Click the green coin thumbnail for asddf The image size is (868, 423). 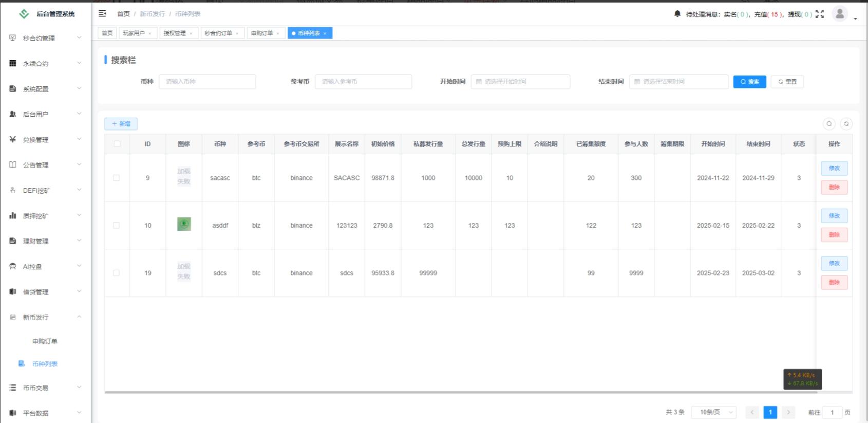pos(184,224)
